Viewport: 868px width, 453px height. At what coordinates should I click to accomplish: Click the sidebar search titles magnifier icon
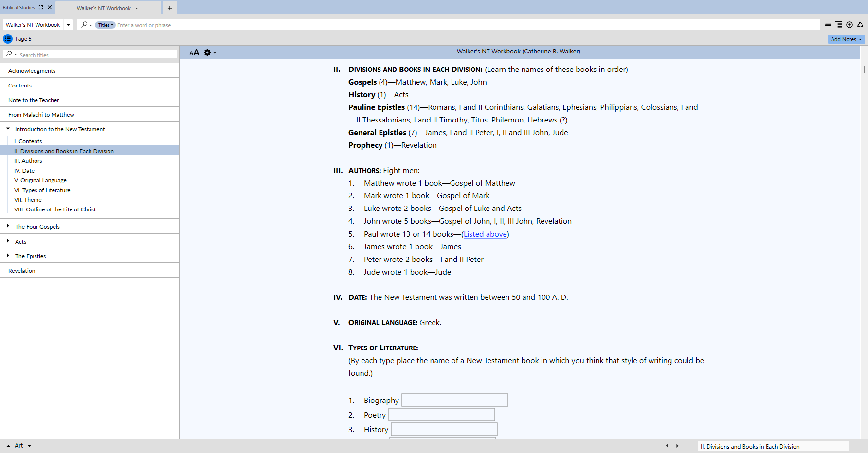click(x=9, y=54)
